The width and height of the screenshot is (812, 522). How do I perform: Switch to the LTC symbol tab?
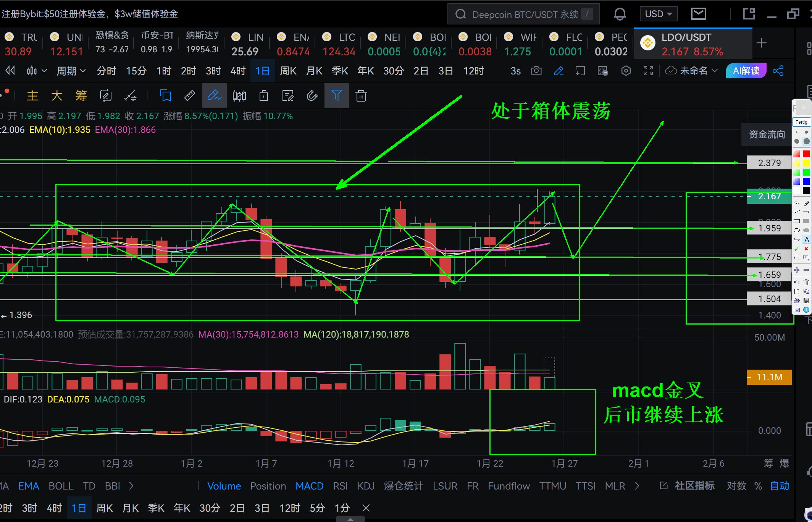(x=339, y=44)
